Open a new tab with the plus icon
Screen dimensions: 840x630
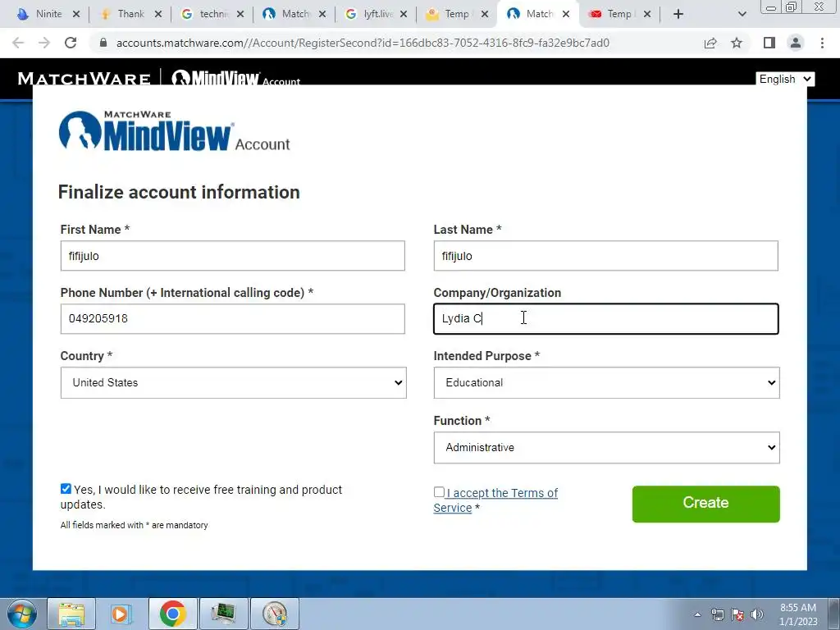tap(678, 14)
